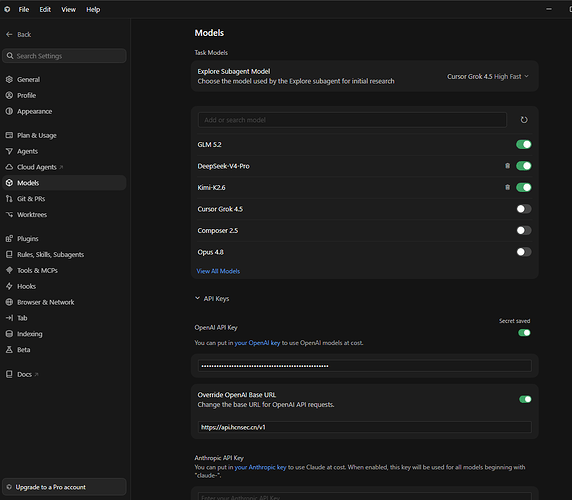Viewport: 572px width, 500px height.
Task: Enable the Cursor Grok 4.5 toggle
Action: pyautogui.click(x=523, y=209)
